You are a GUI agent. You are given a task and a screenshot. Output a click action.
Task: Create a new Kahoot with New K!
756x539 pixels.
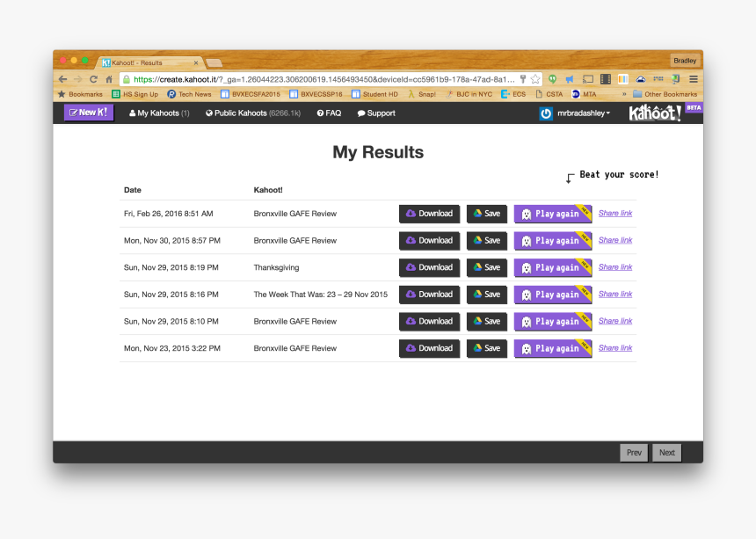[x=89, y=113]
